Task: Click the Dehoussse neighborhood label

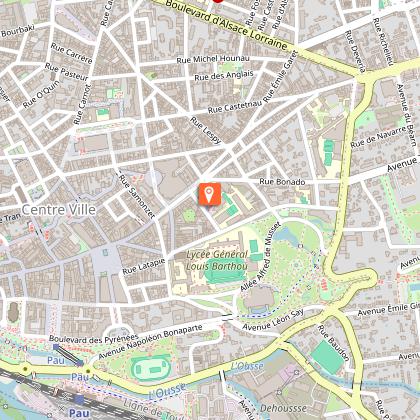Action: click(283, 408)
